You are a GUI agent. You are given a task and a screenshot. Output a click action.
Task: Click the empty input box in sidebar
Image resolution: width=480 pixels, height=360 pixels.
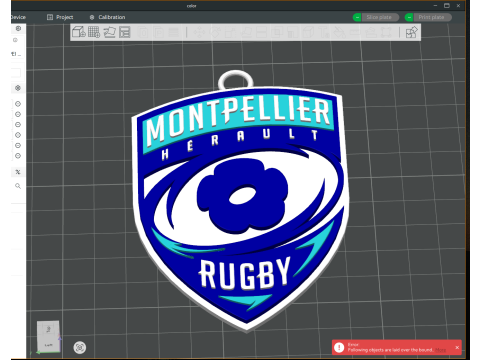tap(16, 72)
